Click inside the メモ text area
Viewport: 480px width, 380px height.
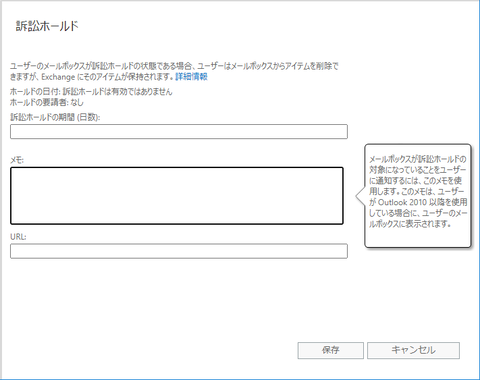[x=177, y=196]
